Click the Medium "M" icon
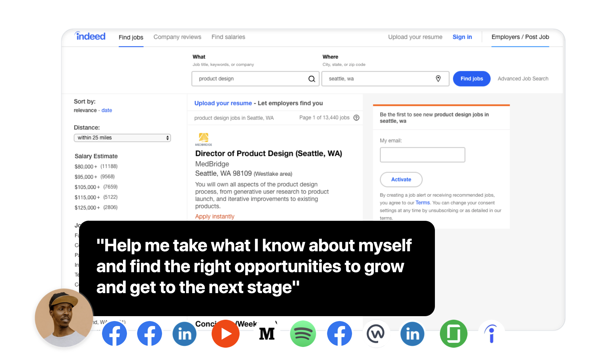The width and height of the screenshot is (610, 364). pos(267,334)
